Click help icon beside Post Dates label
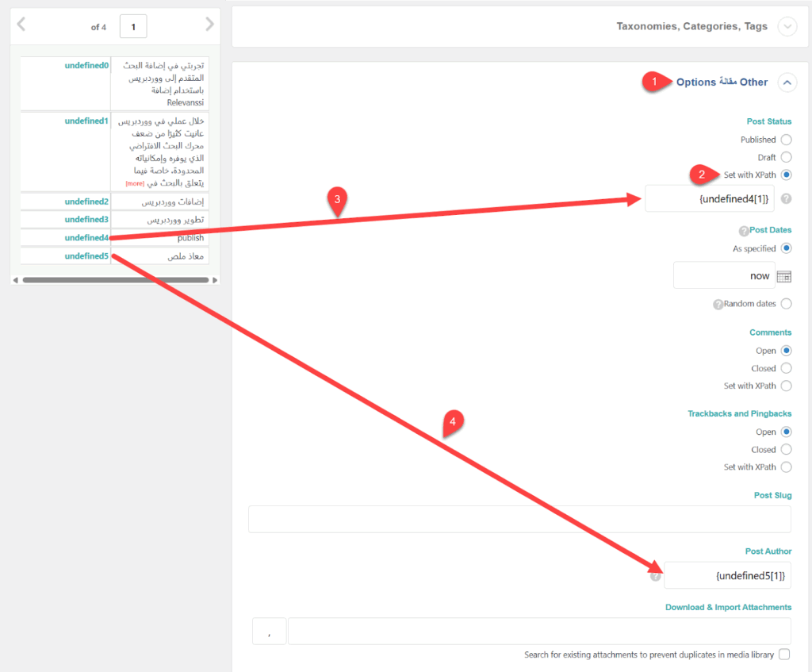Screen dimensions: 812x672 pos(744,231)
